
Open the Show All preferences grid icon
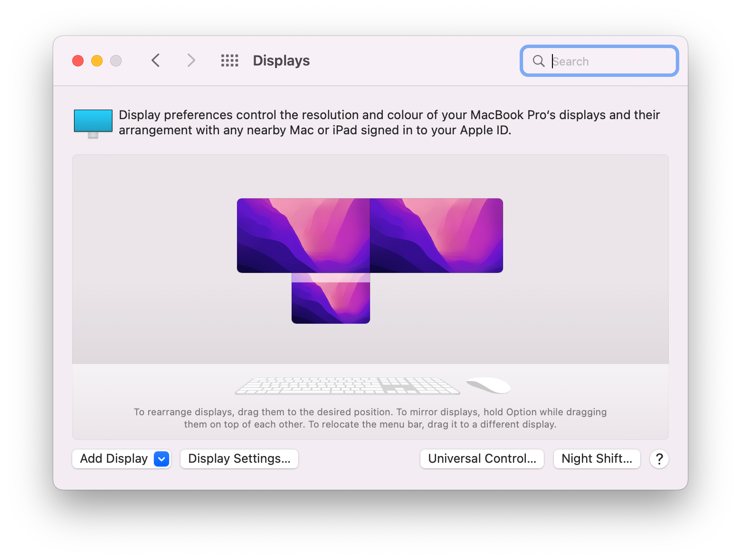[x=230, y=60]
